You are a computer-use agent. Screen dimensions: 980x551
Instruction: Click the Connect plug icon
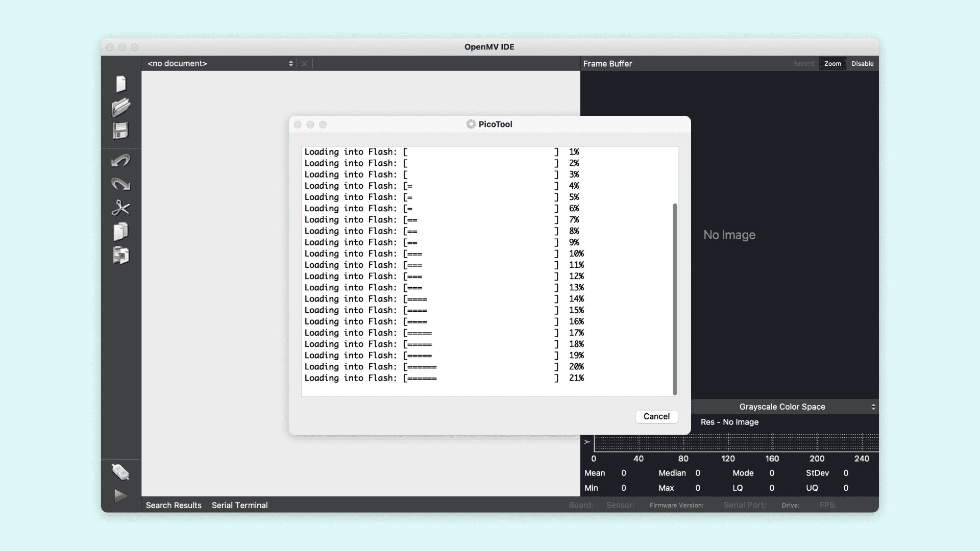tap(120, 472)
